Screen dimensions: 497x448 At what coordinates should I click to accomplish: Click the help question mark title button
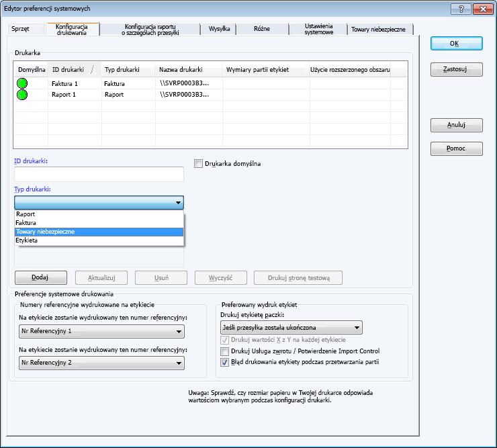[x=461, y=9]
